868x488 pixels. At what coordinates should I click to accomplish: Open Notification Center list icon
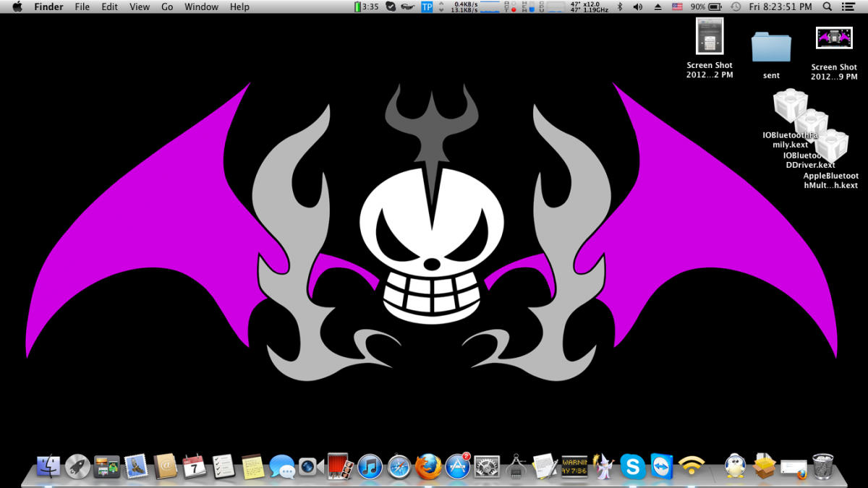(849, 7)
